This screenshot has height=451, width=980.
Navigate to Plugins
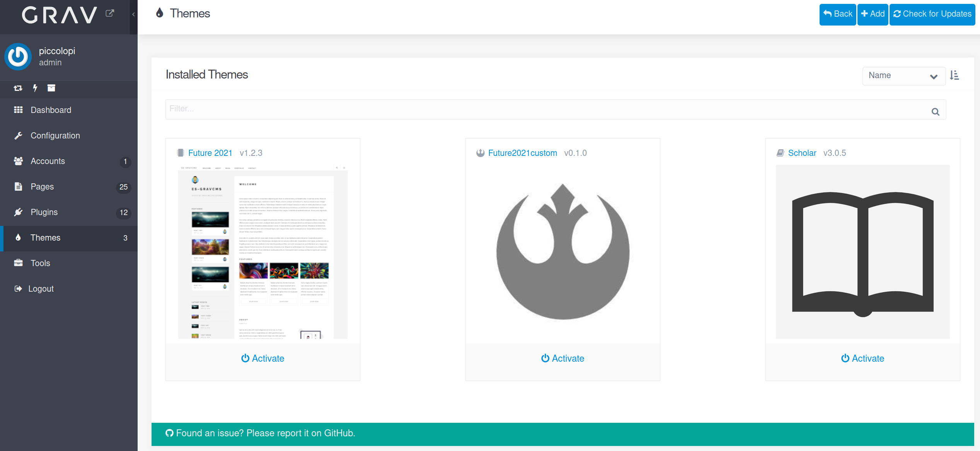[69, 212]
